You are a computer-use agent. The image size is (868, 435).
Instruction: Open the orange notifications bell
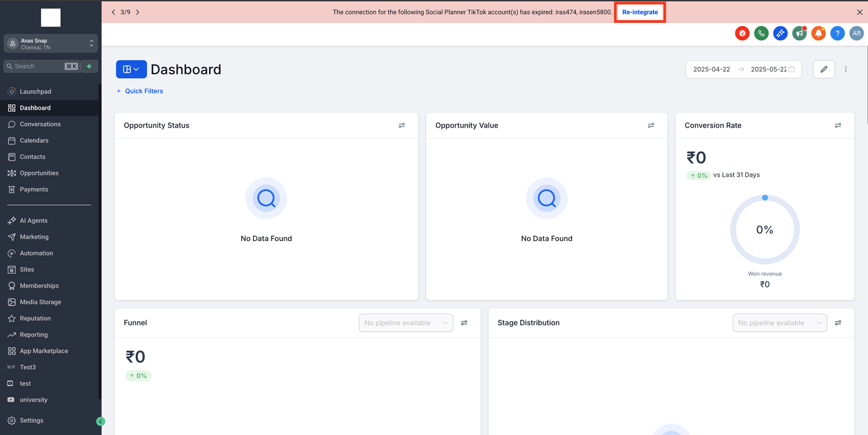[818, 33]
